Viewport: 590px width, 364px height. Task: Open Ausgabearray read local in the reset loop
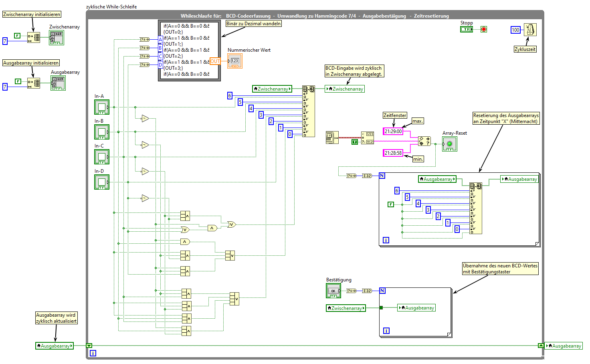[x=437, y=179]
